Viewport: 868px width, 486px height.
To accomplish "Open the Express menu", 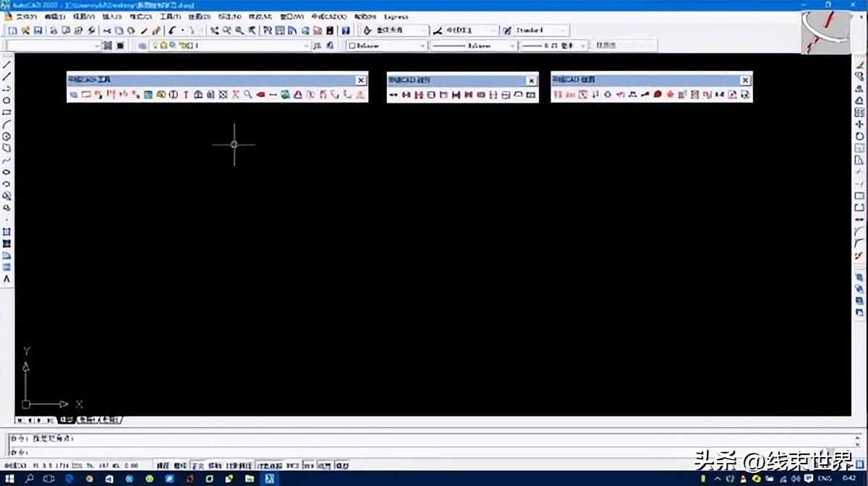I will pyautogui.click(x=396, y=17).
